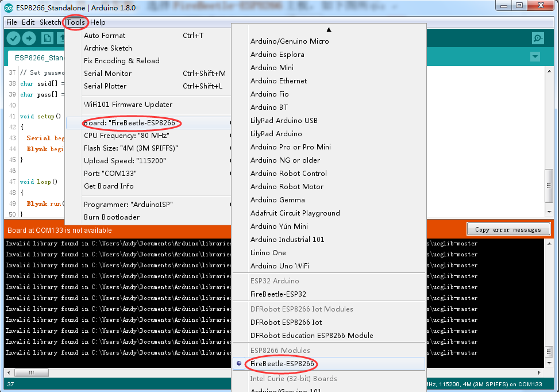Click the Copy error messages button
This screenshot has height=392, width=559.
click(508, 229)
